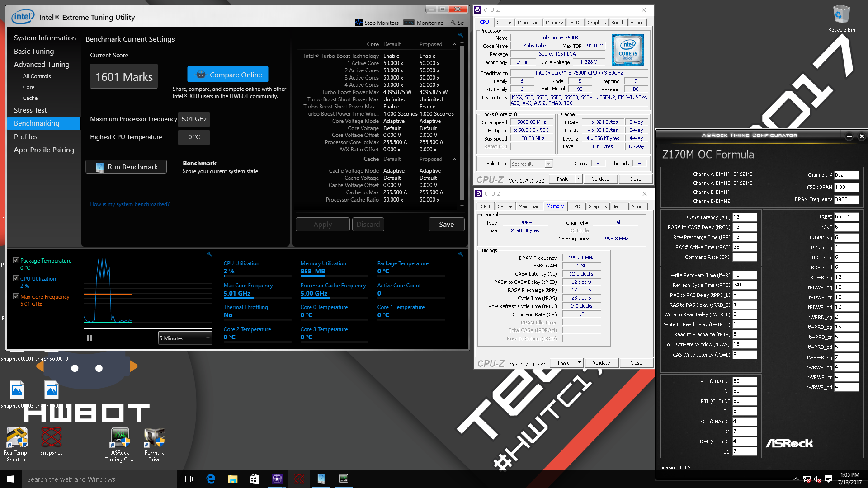Viewport: 868px width, 488px height.
Task: Select Advanced Tuning in XTU sidebar
Action: coord(42,65)
